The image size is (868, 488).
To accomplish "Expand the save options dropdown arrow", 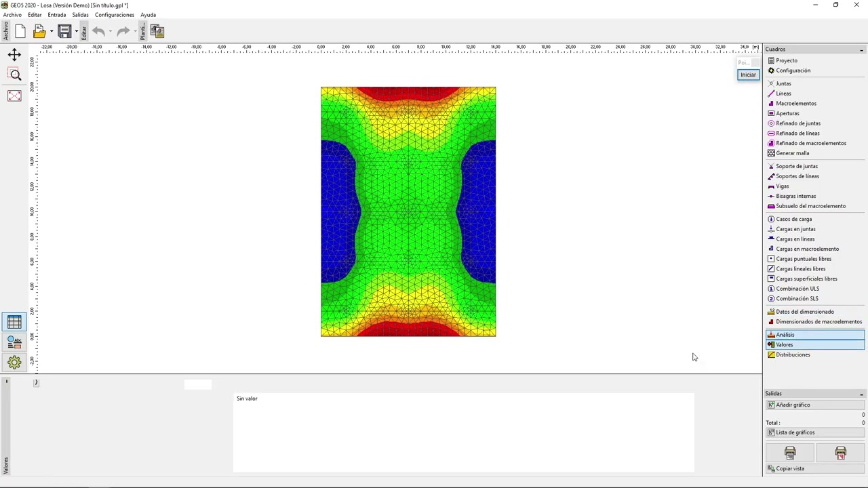I will [x=76, y=31].
